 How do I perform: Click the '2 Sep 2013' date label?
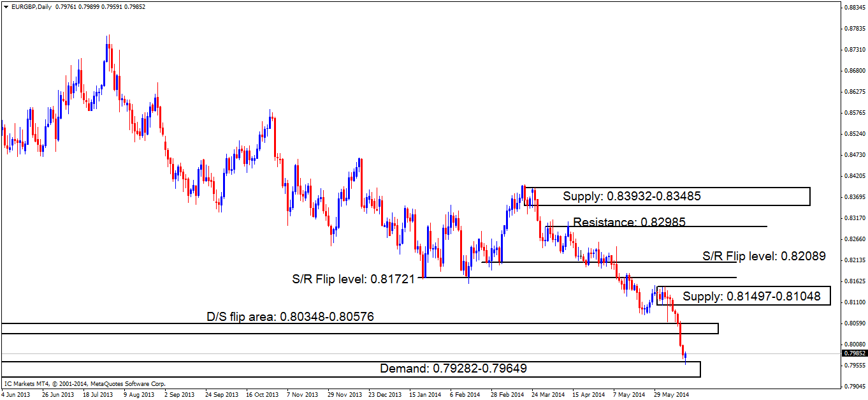tap(179, 394)
